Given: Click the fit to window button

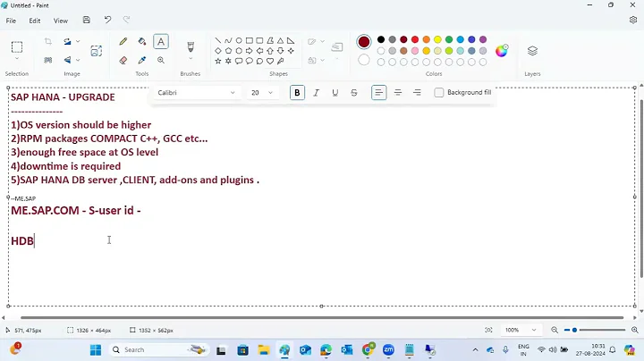Looking at the screenshot, I should point(488,330).
